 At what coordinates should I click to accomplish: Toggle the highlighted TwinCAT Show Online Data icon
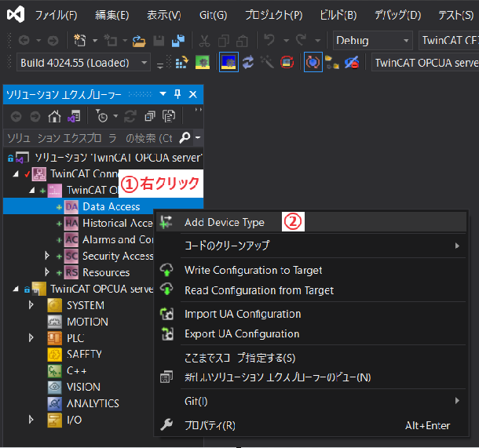[313, 62]
